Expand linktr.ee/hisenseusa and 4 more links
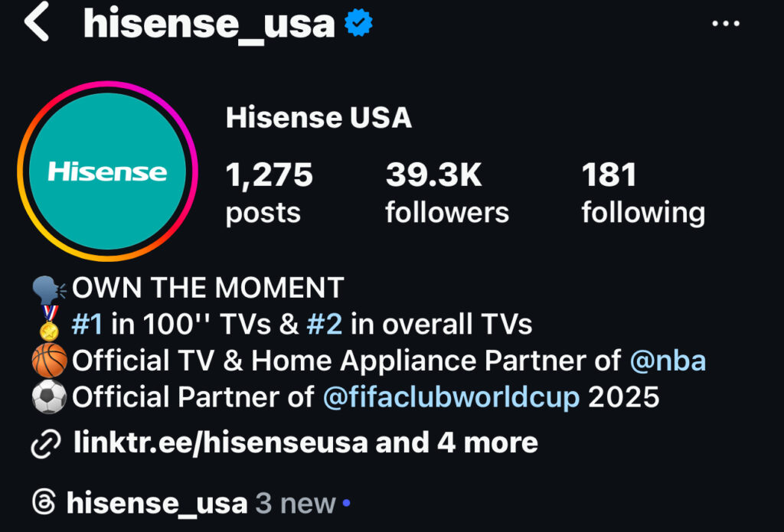784x532 pixels. coord(305,443)
